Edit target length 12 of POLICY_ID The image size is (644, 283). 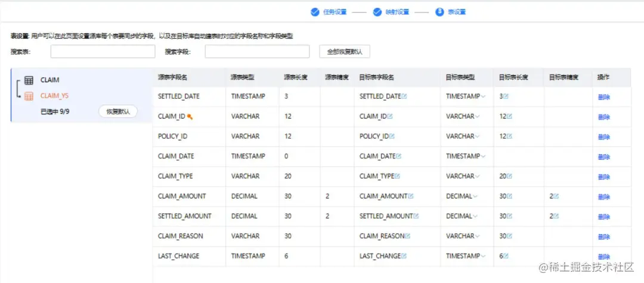coord(510,136)
